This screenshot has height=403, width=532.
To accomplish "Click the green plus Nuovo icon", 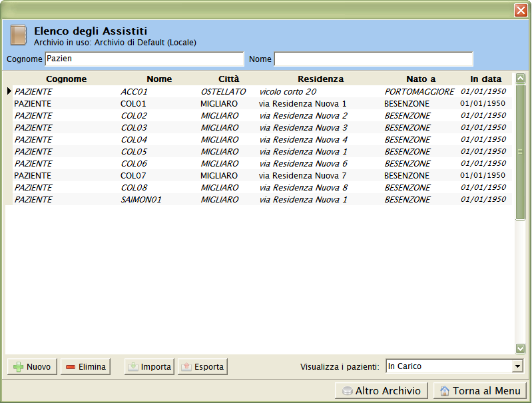I will point(19,366).
